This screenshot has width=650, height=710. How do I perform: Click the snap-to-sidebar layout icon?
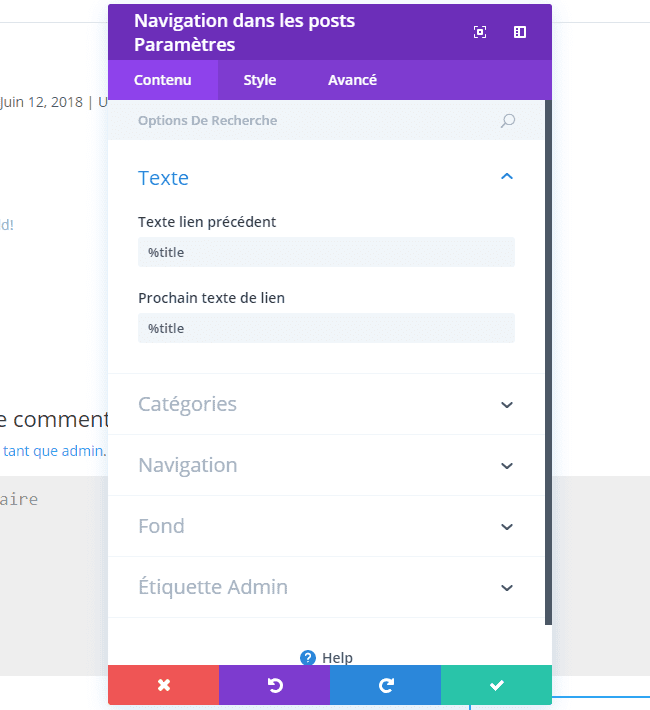pyautogui.click(x=520, y=32)
